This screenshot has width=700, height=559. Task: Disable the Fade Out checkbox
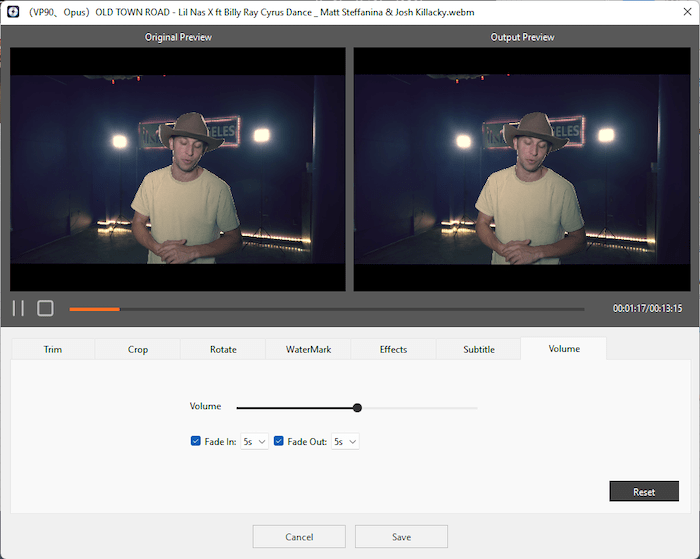coord(279,441)
